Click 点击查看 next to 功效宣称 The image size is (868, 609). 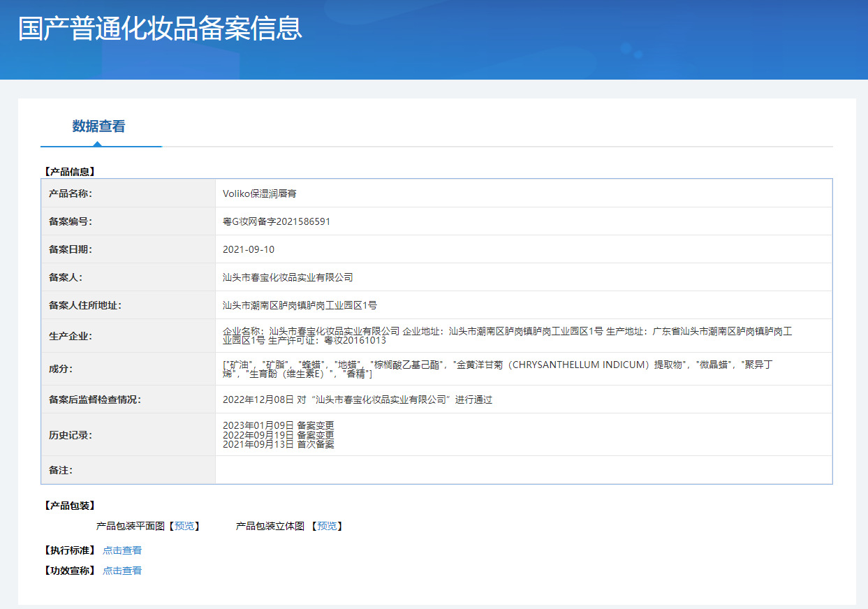pos(122,571)
